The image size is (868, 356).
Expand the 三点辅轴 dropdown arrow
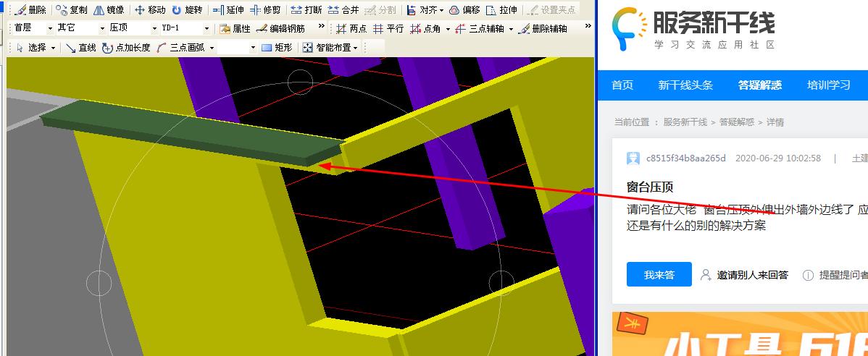pos(511,29)
